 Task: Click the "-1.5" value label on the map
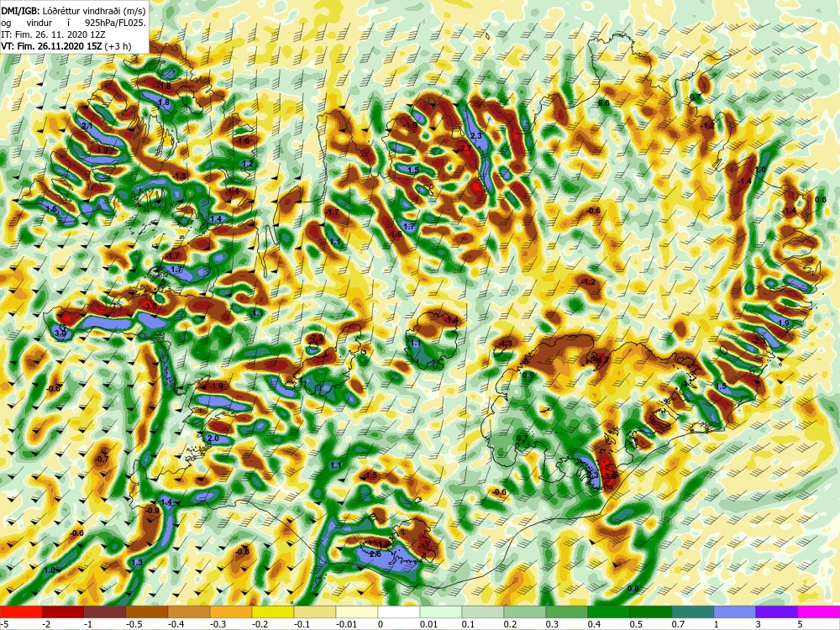(370, 475)
